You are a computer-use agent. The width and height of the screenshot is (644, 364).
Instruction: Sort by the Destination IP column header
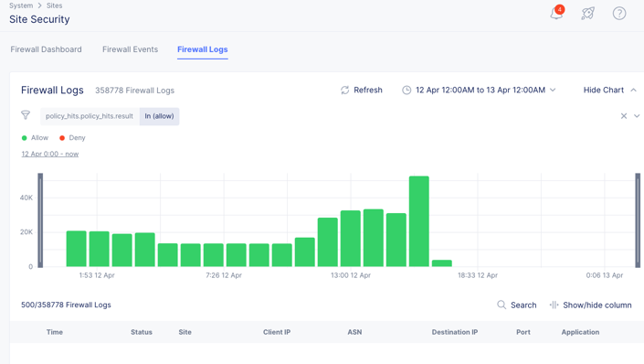coord(455,332)
